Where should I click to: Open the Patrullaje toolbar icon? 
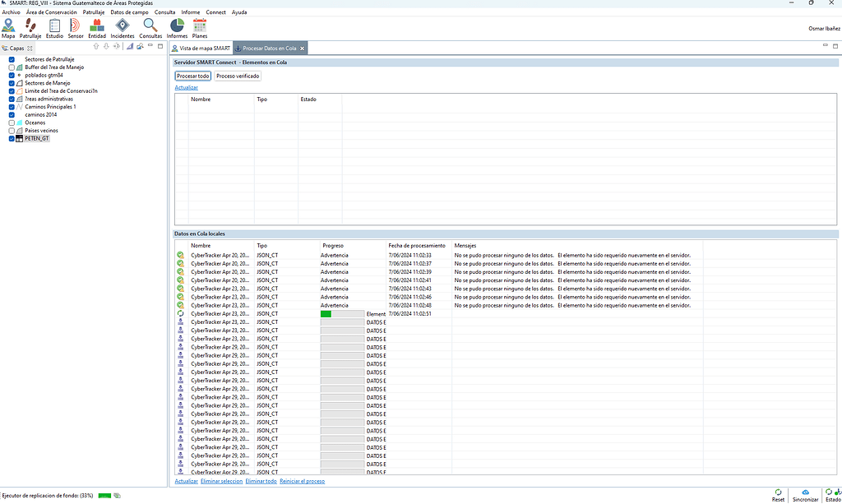(30, 25)
